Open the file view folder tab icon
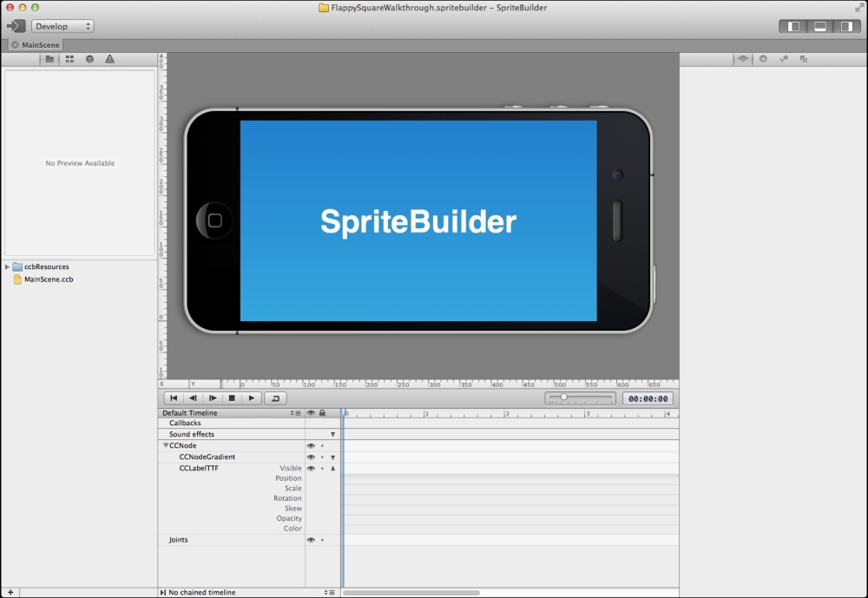 (x=49, y=59)
